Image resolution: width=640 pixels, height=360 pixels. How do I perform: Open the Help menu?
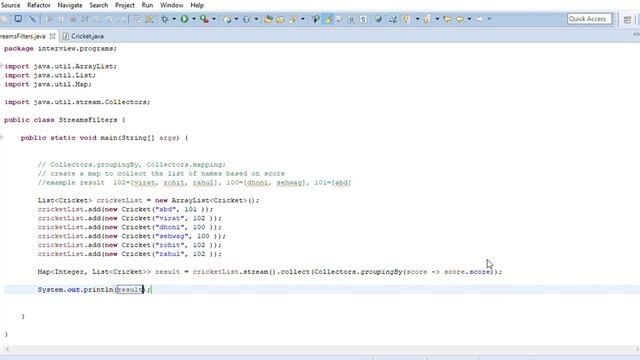coord(197,5)
